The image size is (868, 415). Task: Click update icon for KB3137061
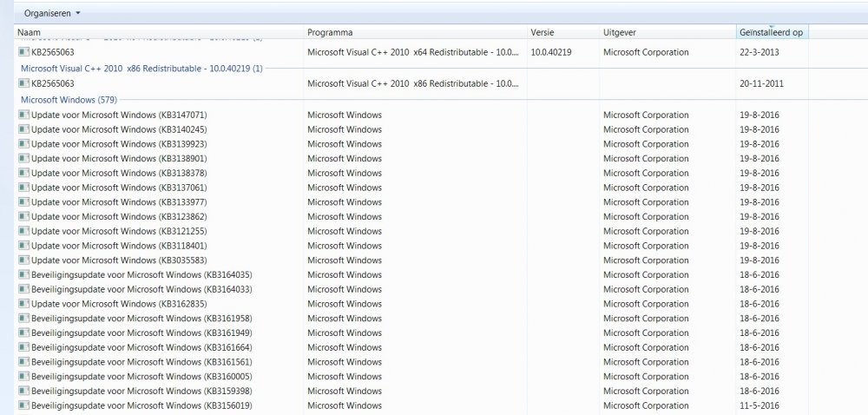23,187
